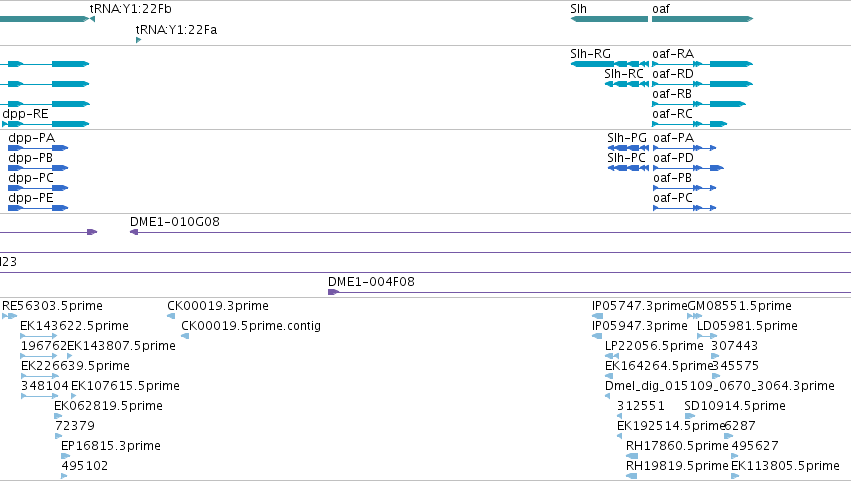The width and height of the screenshot is (851, 481).
Task: Select the oaf-RB transcript glyph
Action: pos(699,104)
